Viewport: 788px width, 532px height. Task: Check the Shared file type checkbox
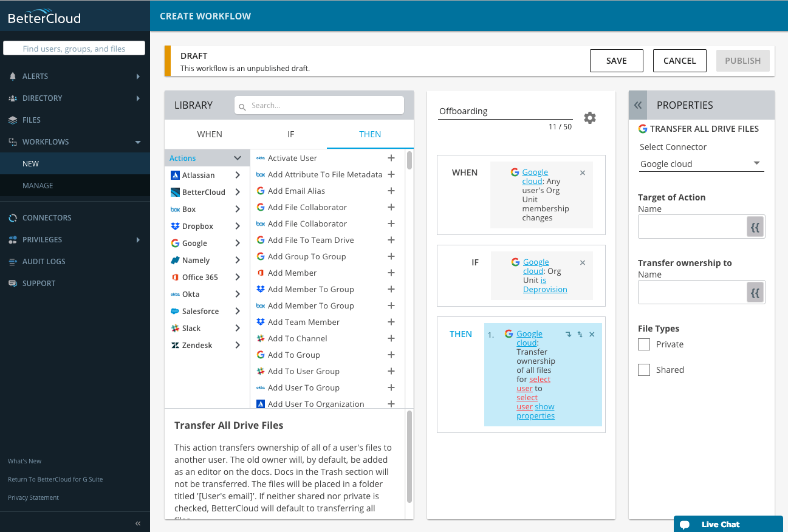pos(644,370)
